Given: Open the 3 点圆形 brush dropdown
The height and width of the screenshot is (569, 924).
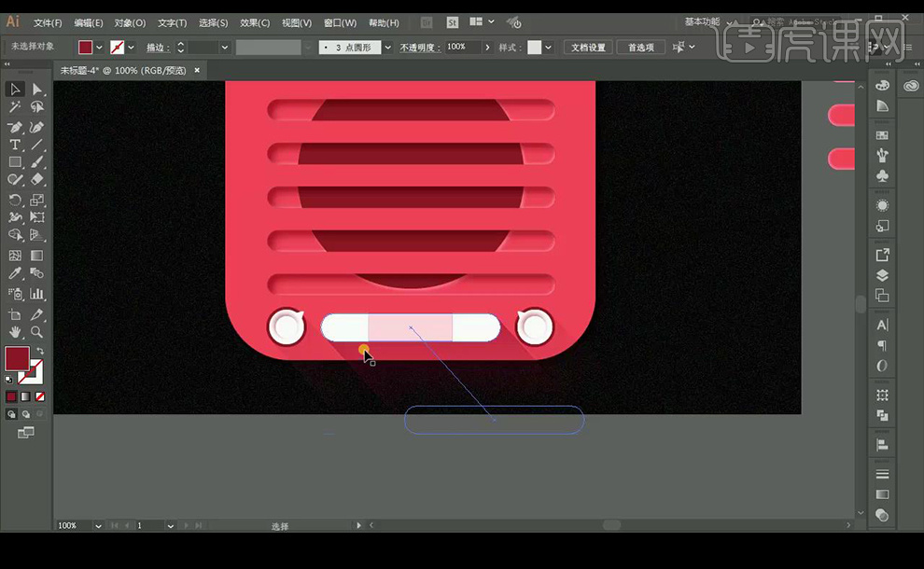Looking at the screenshot, I should 387,48.
